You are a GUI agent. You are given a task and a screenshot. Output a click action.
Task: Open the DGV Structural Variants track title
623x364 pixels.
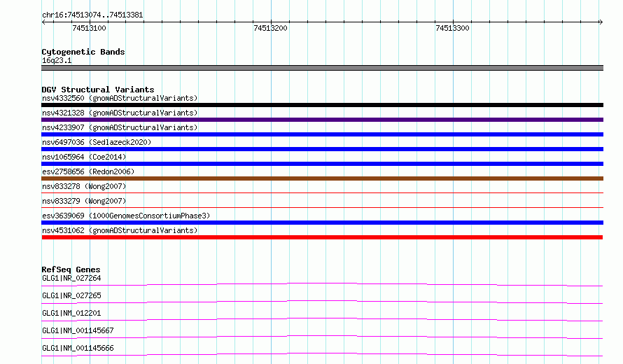coord(98,90)
